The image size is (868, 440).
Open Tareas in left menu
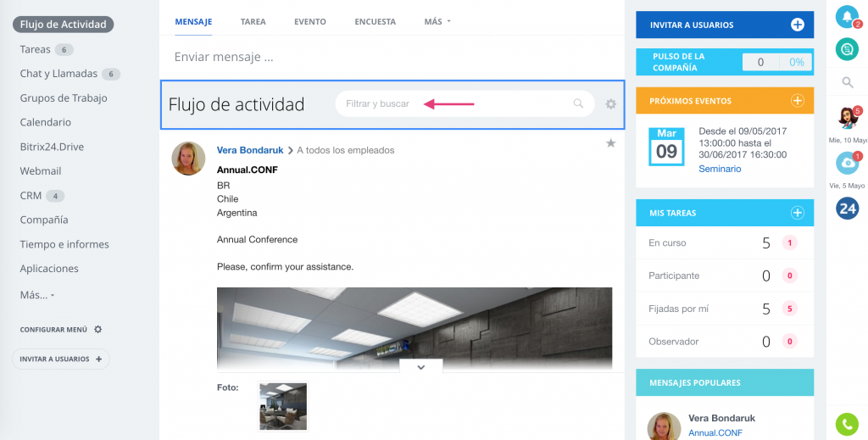tap(36, 49)
